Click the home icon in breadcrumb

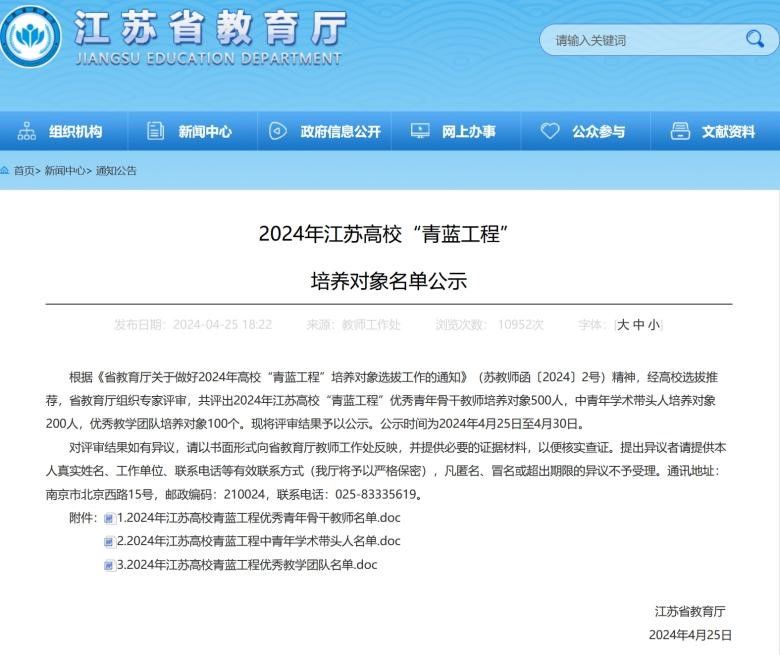(5, 171)
